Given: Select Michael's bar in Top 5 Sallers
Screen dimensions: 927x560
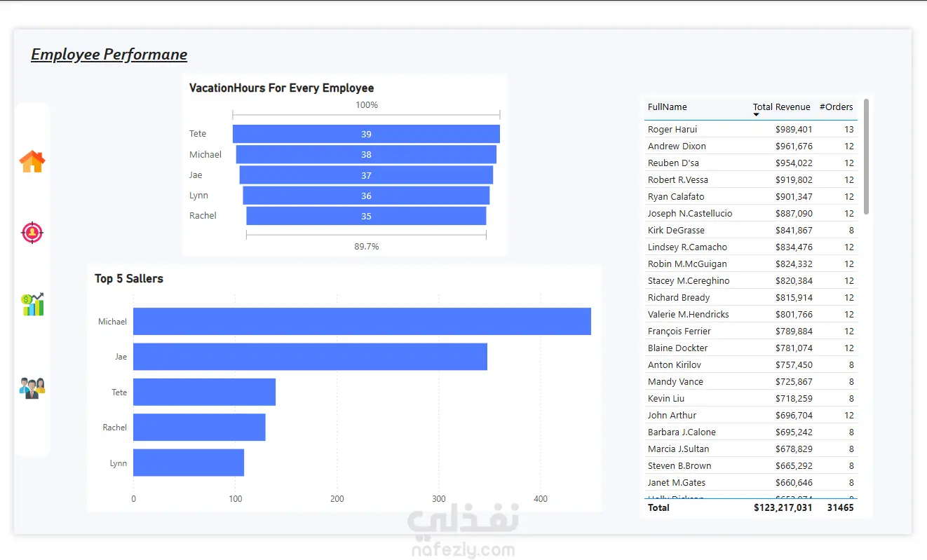Looking at the screenshot, I should tap(362, 321).
